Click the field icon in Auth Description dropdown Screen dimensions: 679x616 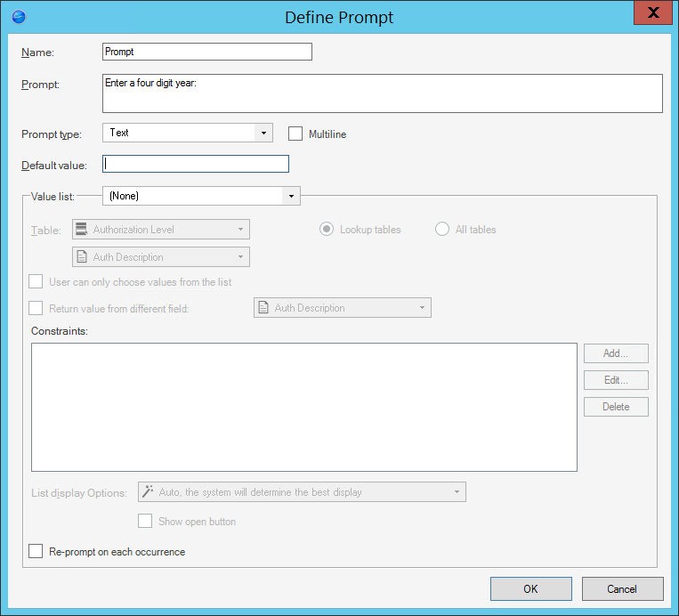tap(82, 257)
